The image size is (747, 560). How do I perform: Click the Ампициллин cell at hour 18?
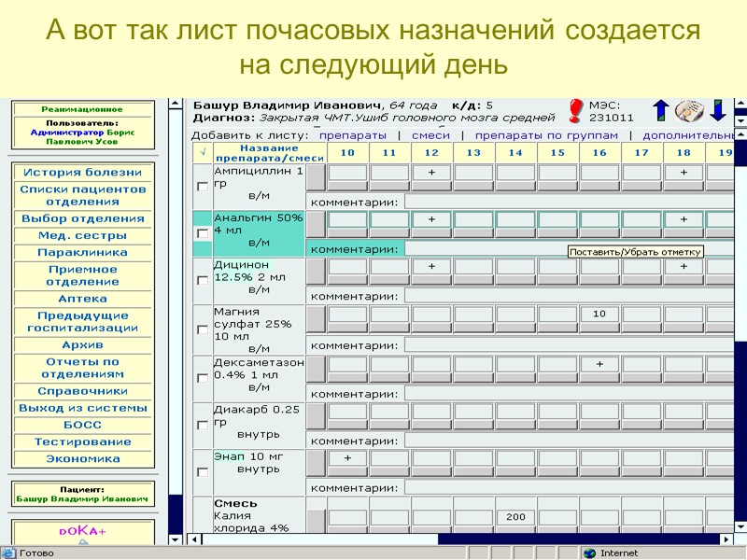684,173
